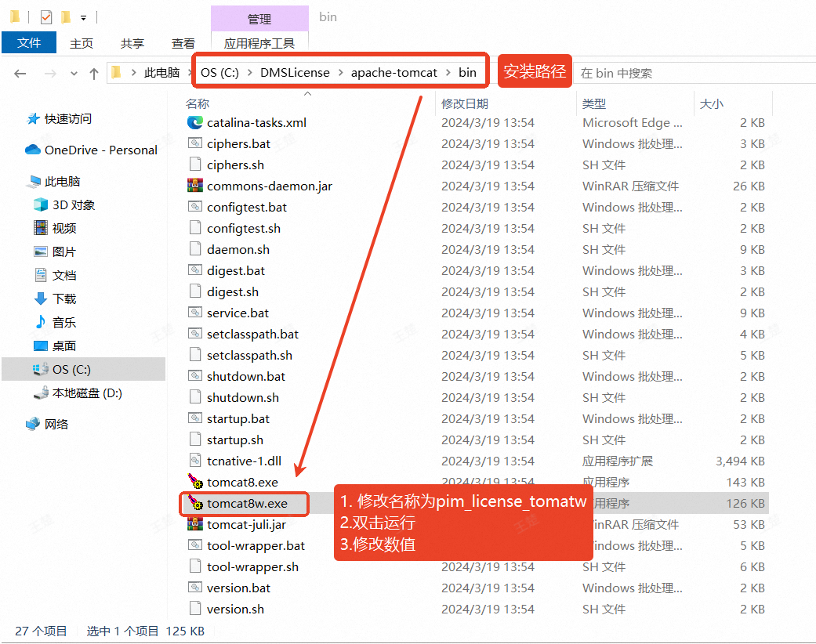Go back with the Back arrow
The width and height of the screenshot is (816, 644).
20,74
